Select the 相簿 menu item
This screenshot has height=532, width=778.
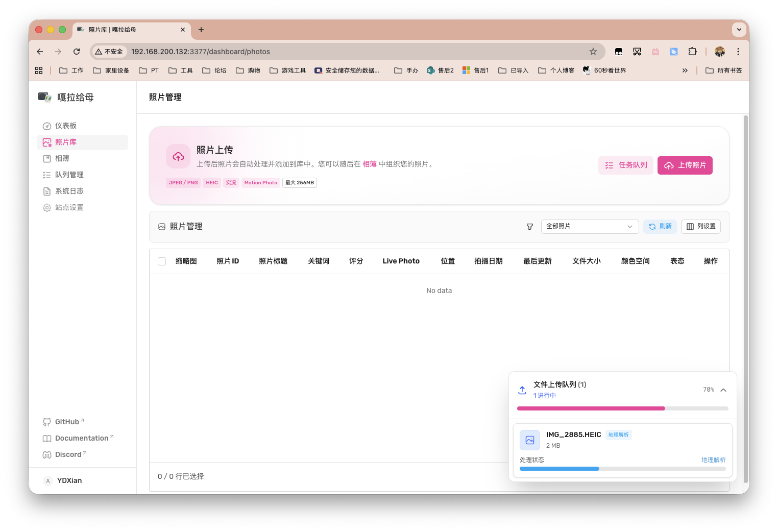62,158
